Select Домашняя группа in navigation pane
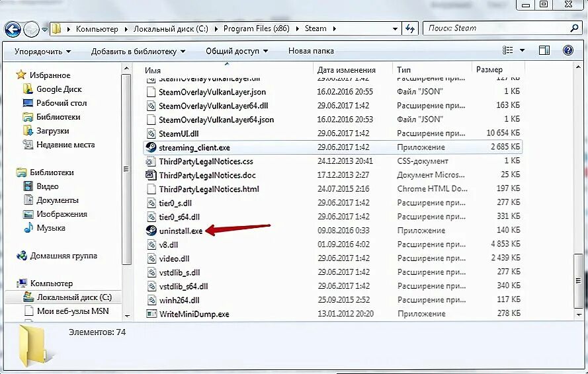The height and width of the screenshot is (374, 588). 63,256
